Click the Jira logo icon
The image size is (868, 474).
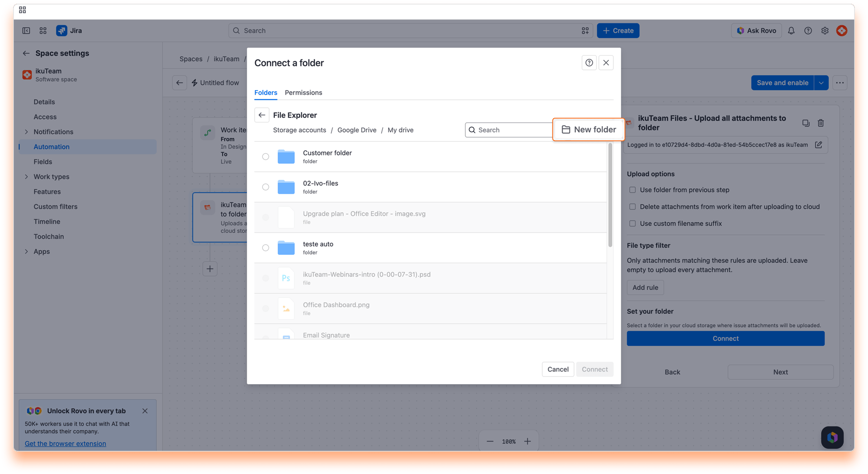click(x=62, y=31)
